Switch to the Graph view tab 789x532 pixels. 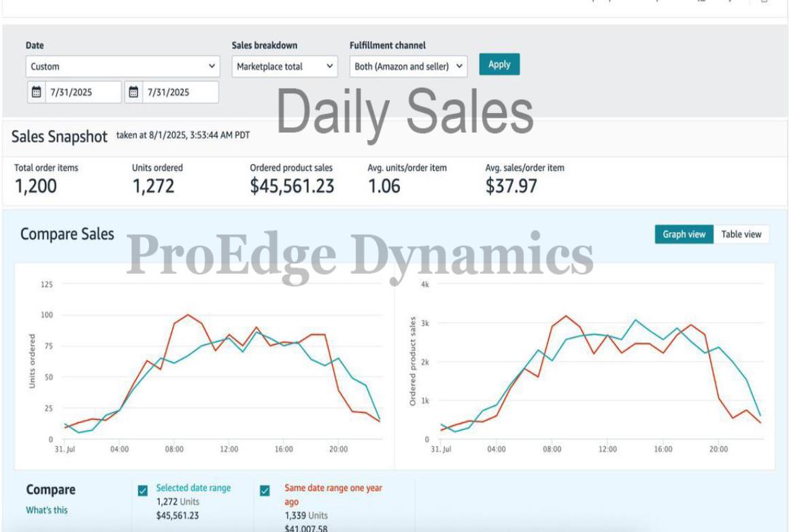(683, 234)
